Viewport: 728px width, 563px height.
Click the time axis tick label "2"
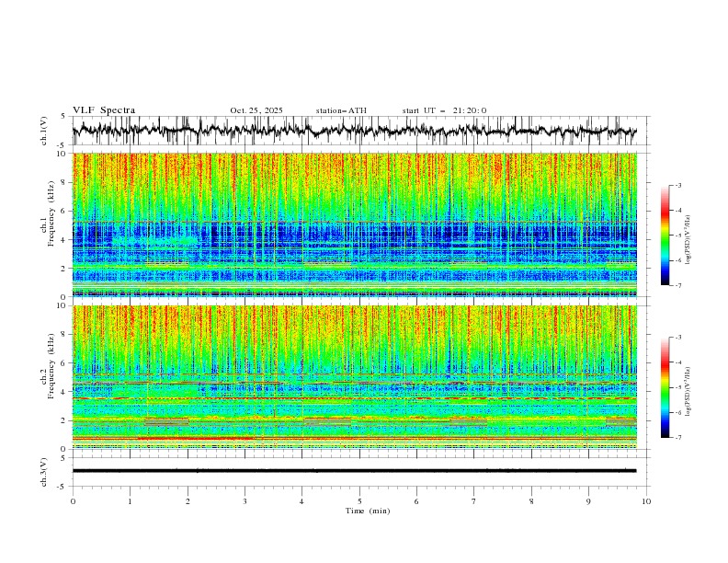[188, 501]
